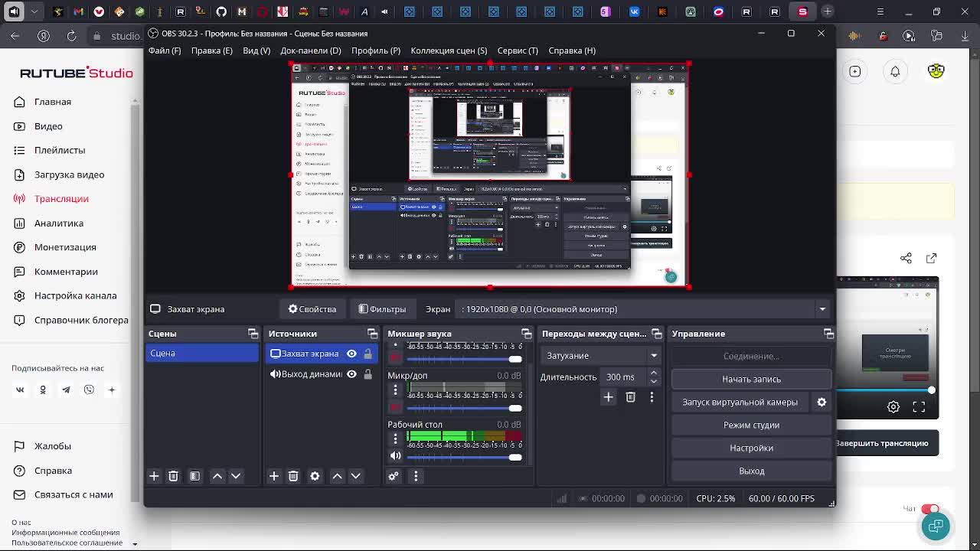
Task: Open Рабочий стол audio options menu dots
Action: 395,439
